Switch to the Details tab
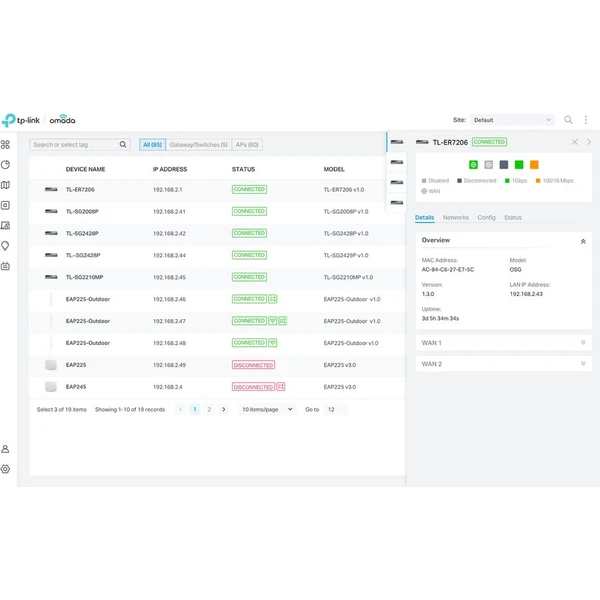This screenshot has height=600, width=600. pos(424,217)
